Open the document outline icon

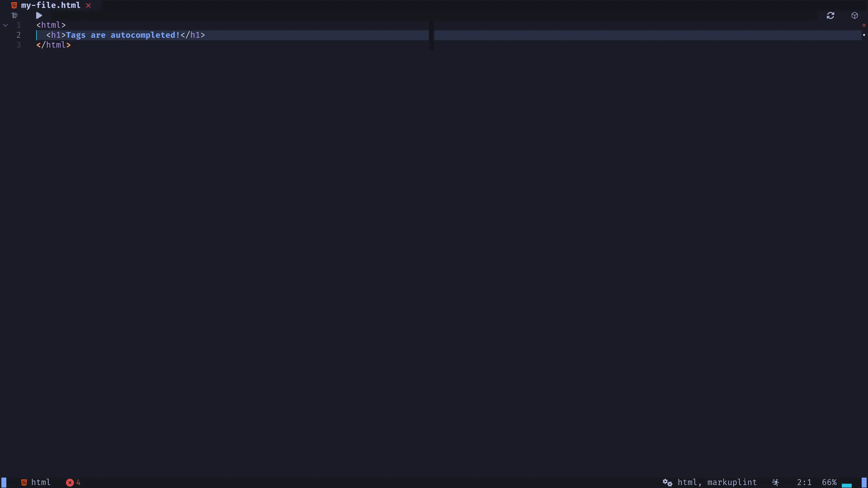pyautogui.click(x=14, y=16)
